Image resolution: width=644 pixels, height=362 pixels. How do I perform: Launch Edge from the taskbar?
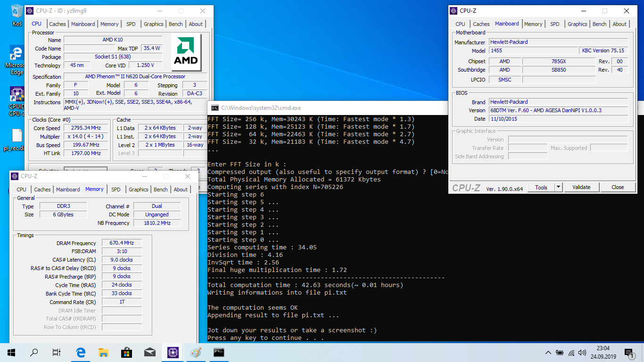tap(81, 352)
